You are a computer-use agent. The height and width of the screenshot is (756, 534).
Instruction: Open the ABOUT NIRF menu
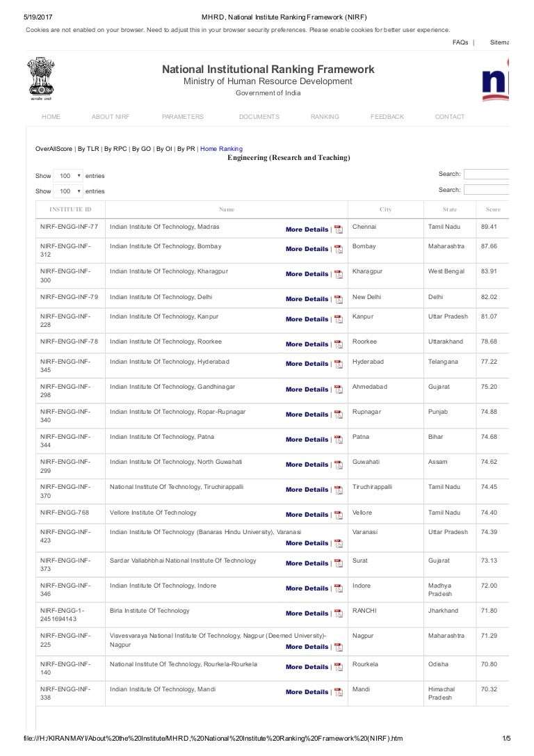click(x=111, y=117)
